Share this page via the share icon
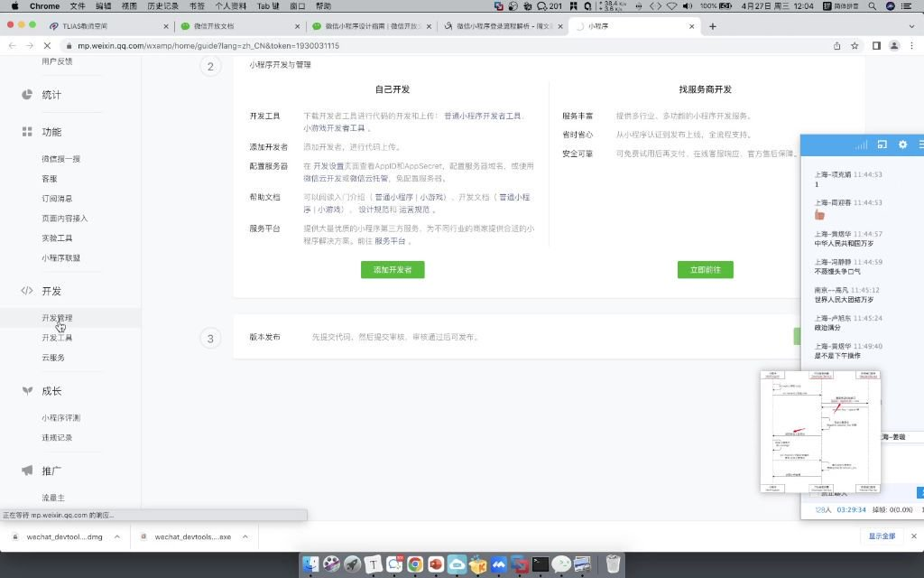This screenshot has height=578, width=924. coord(836,45)
